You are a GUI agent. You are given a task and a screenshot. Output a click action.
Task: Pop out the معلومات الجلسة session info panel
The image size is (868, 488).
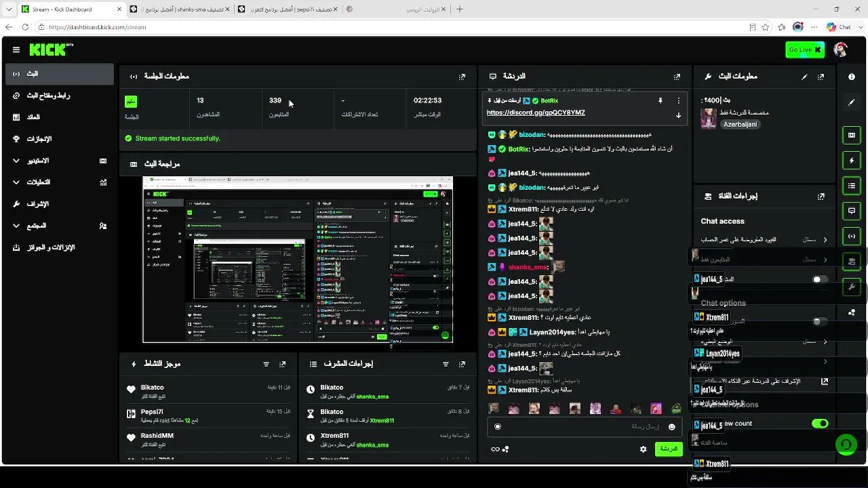coord(462,77)
